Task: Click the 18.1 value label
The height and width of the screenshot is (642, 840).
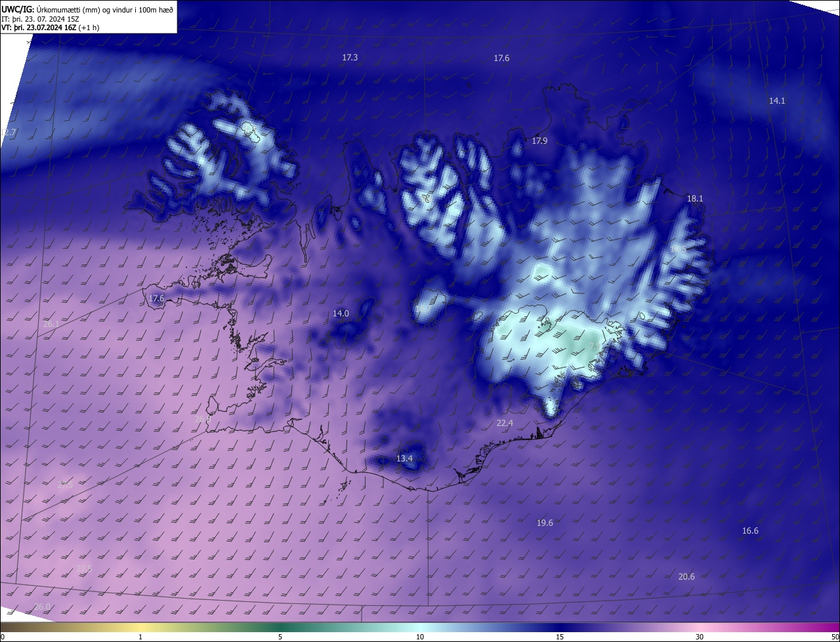Action: pos(694,198)
